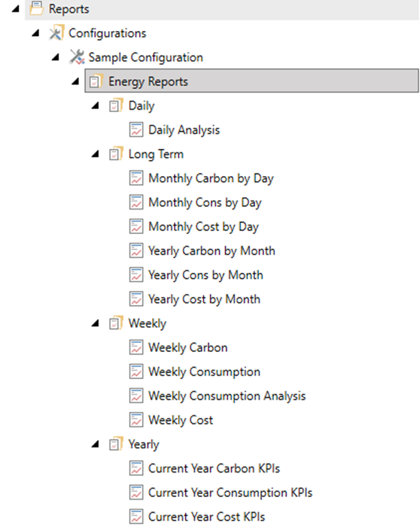Click the Configurations wrench icon
Screen dimensions: 420x530
(x=57, y=33)
